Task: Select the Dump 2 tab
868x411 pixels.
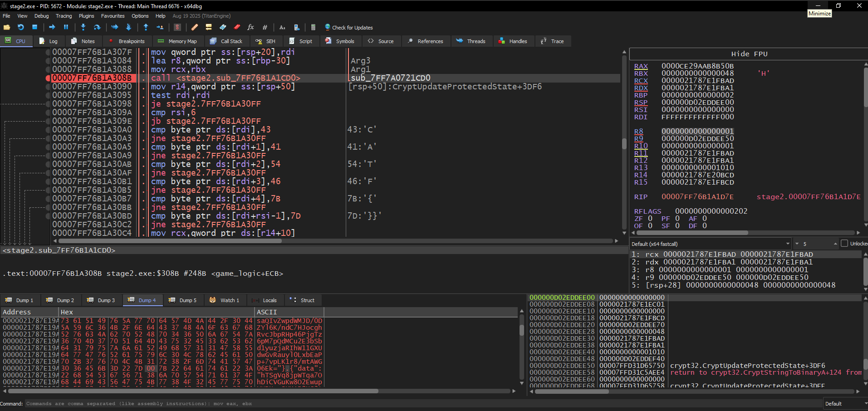Action: click(61, 300)
